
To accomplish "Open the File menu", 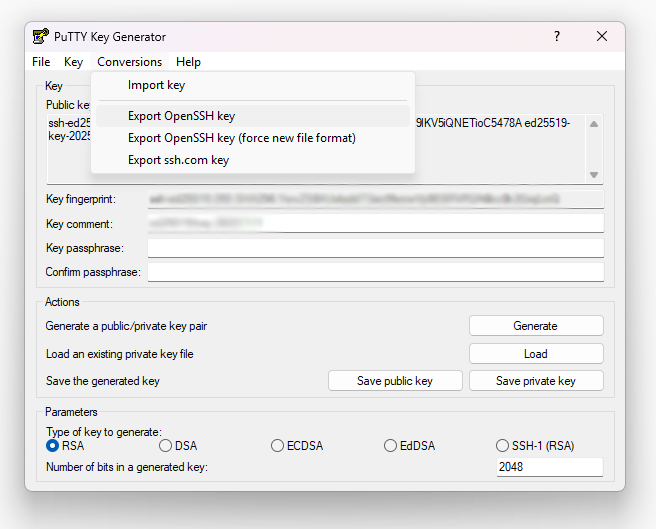I will tap(41, 62).
